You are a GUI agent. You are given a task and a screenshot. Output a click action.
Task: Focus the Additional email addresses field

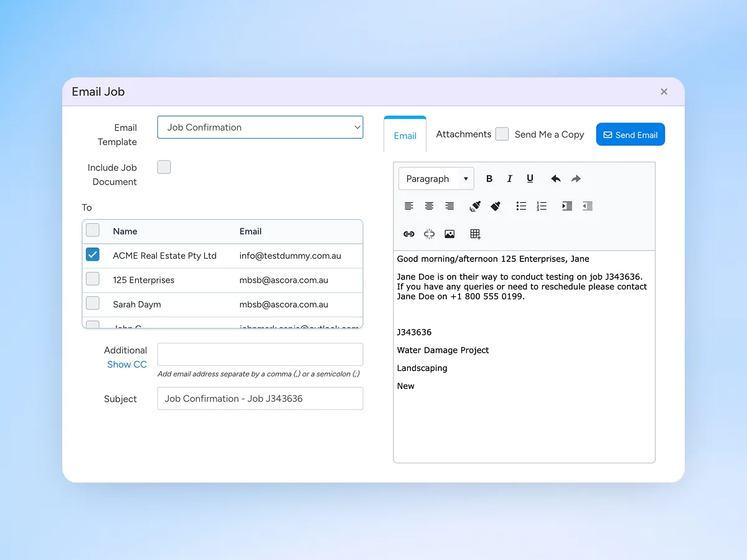[260, 354]
